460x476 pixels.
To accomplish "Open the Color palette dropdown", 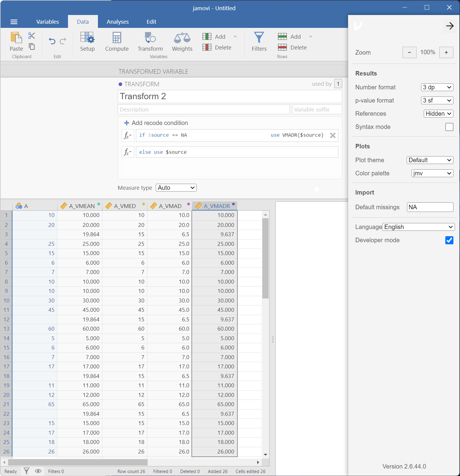I will click(x=432, y=173).
